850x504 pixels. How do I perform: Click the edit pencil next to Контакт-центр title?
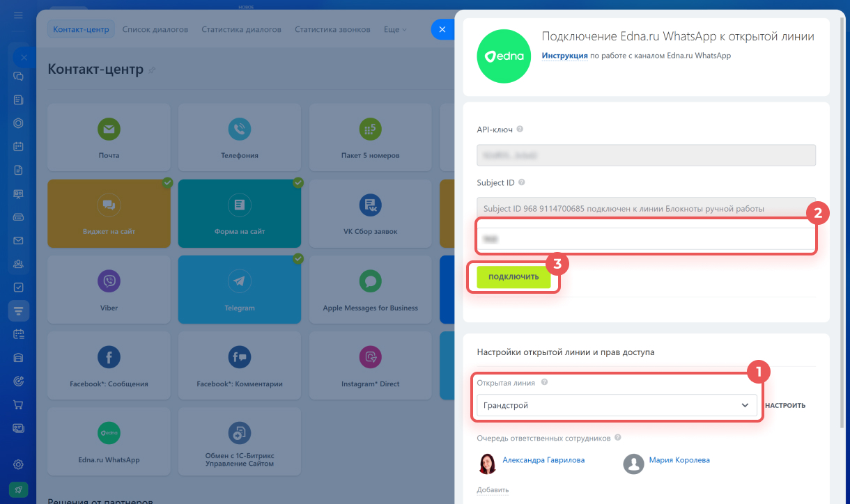pos(153,70)
